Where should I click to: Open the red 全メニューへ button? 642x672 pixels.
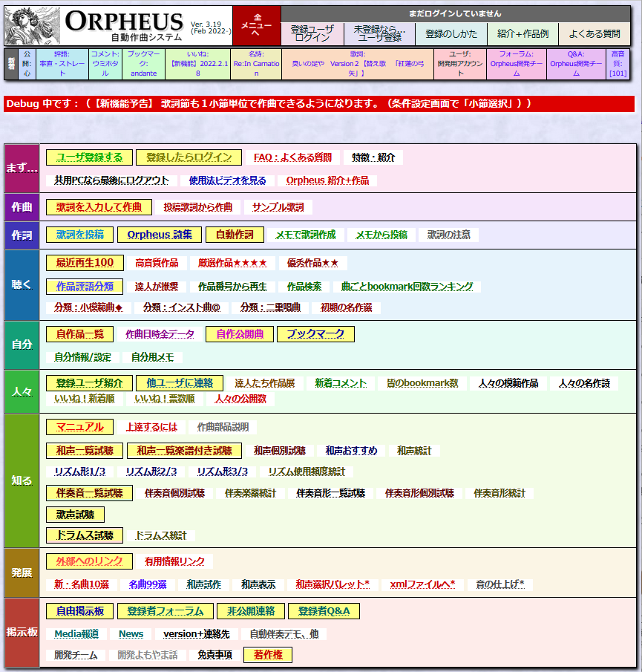point(257,26)
